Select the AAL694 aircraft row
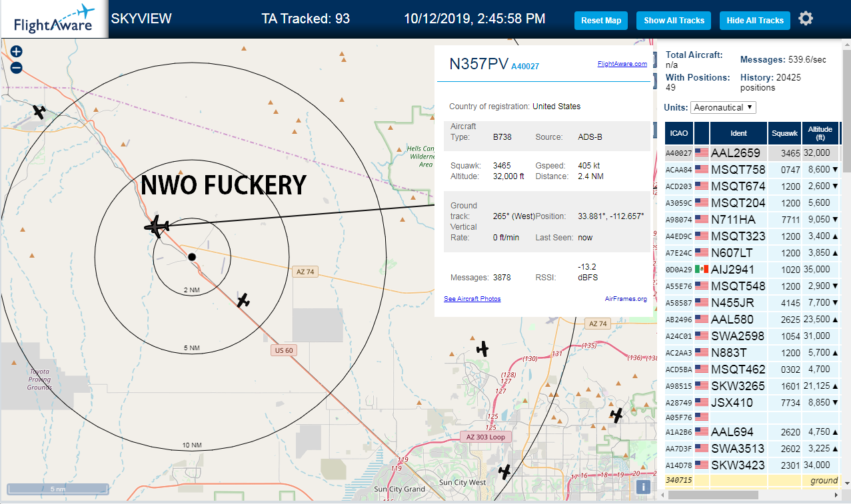This screenshot has height=504, width=851. click(752, 432)
